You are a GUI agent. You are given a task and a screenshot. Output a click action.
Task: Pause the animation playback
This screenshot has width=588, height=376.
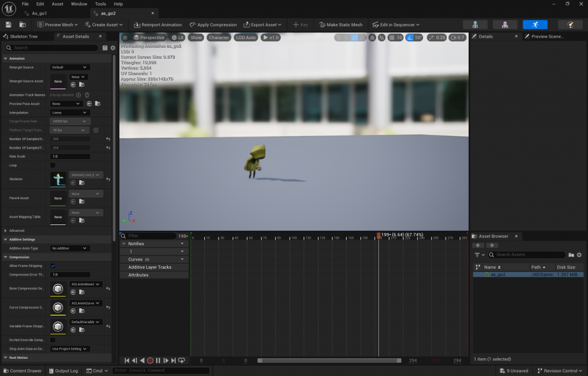[x=158, y=361]
